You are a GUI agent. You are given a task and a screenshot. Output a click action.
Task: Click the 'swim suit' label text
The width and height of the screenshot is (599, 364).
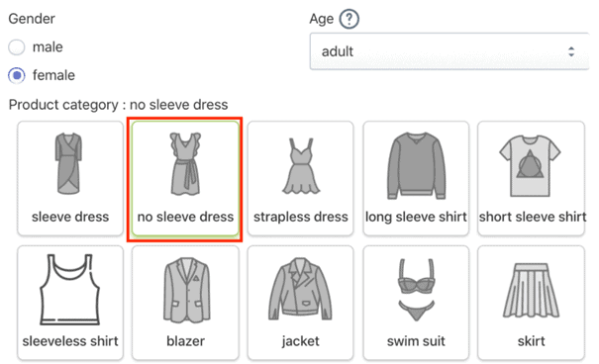(x=416, y=341)
